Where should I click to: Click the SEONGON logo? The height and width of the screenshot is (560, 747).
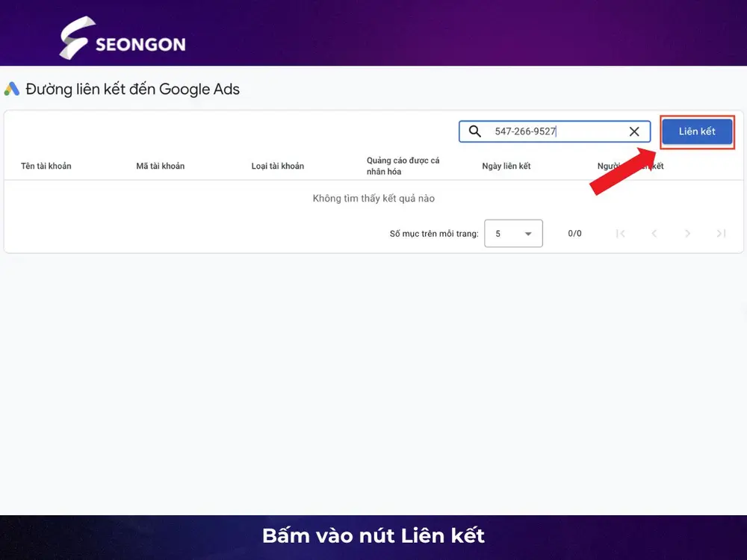pos(123,38)
